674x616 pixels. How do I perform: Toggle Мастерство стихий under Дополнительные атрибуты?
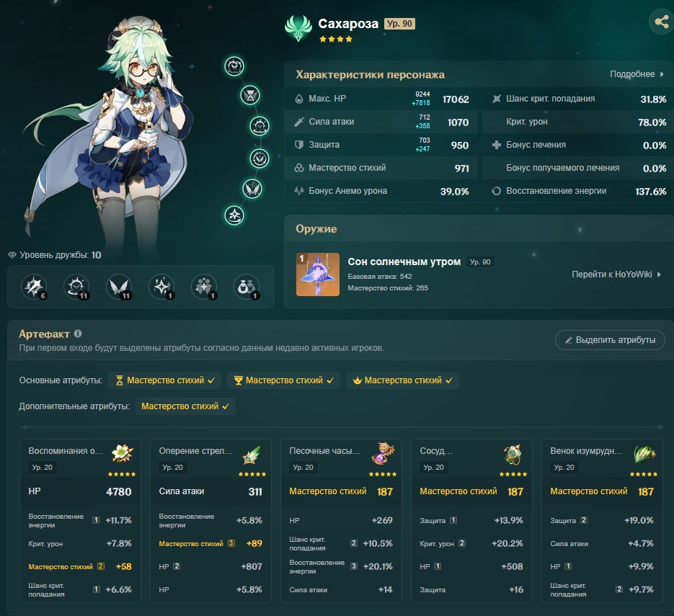point(185,406)
